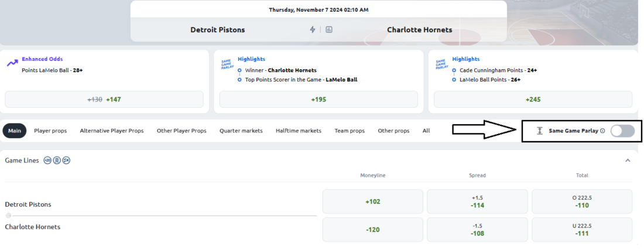This screenshot has width=644, height=249.
Task: Enable the Same Game Parlay switch
Action: click(x=622, y=131)
